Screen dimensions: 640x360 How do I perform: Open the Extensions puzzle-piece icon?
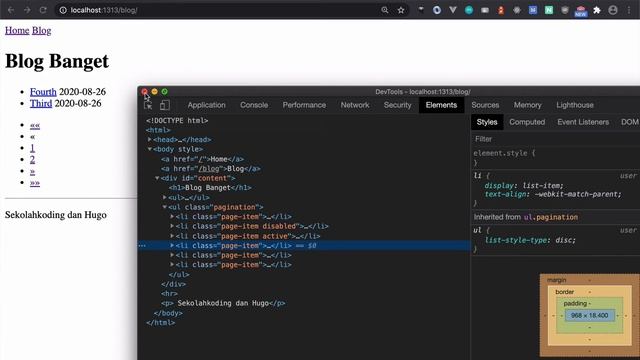597,10
